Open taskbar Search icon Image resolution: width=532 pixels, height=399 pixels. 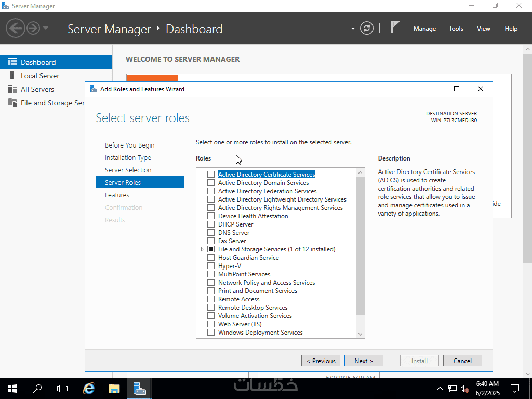click(37, 389)
